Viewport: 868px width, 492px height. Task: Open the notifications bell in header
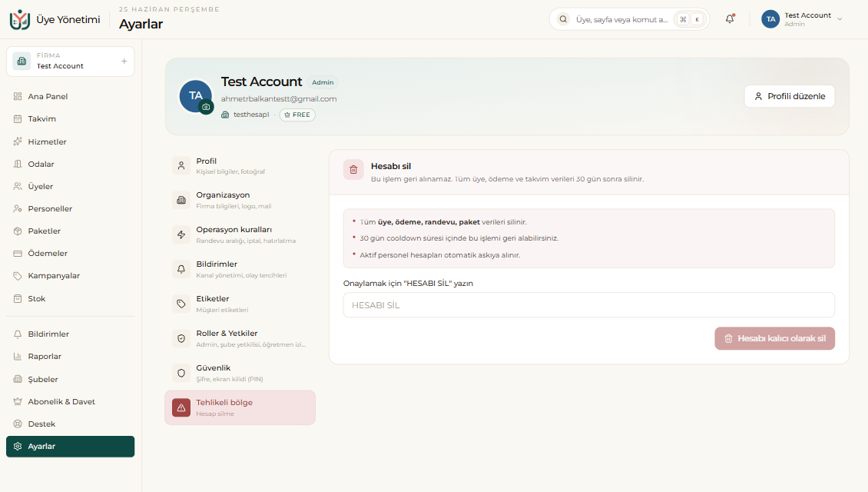coord(730,19)
